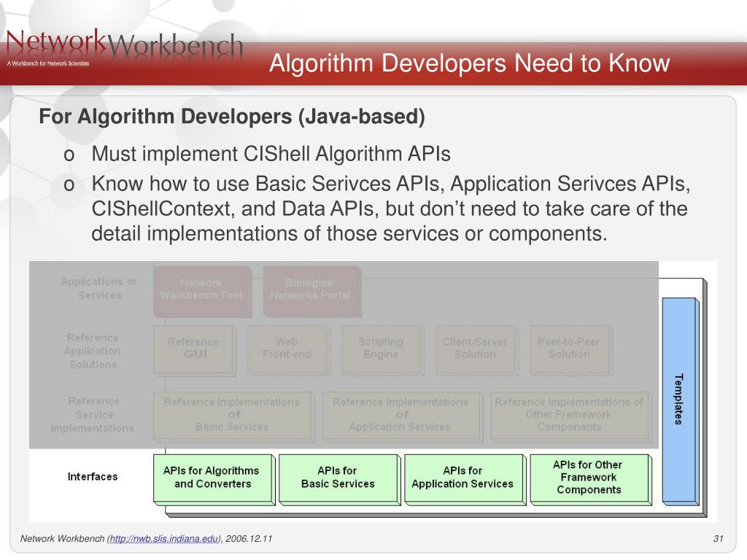Image resolution: width=747 pixels, height=560 pixels.
Task: Click the greyed Web Front-end box
Action: [288, 351]
